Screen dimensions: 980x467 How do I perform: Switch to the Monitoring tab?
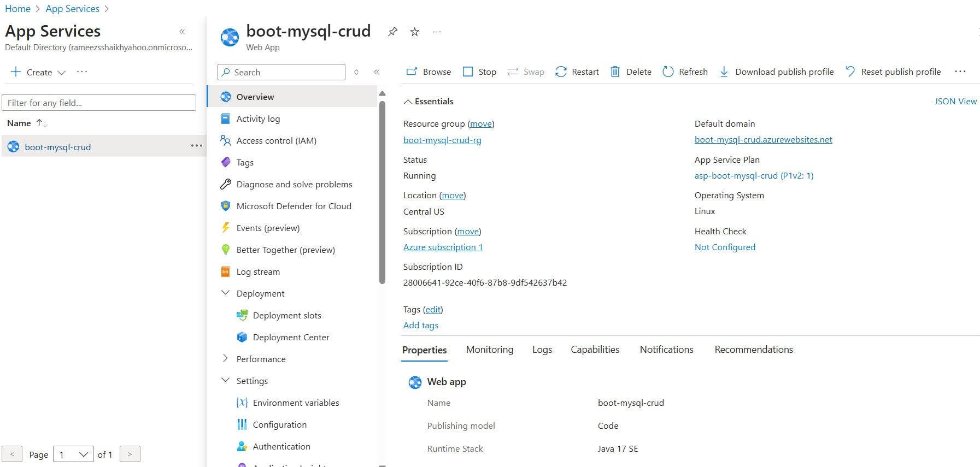click(490, 350)
